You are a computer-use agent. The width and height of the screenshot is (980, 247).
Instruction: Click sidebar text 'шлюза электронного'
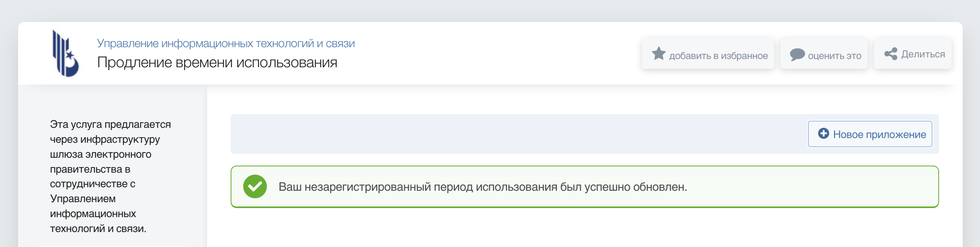100,154
